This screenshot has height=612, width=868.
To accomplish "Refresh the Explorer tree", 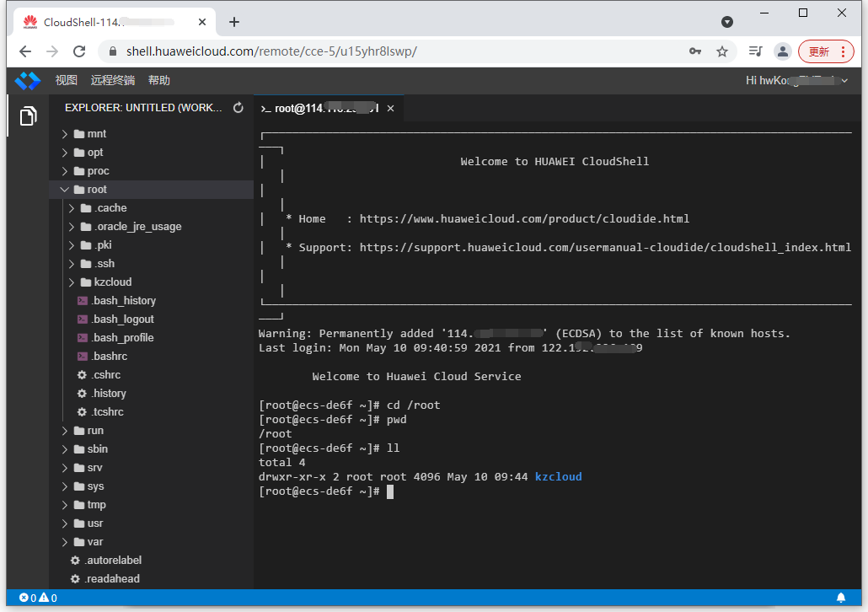I will [x=238, y=107].
